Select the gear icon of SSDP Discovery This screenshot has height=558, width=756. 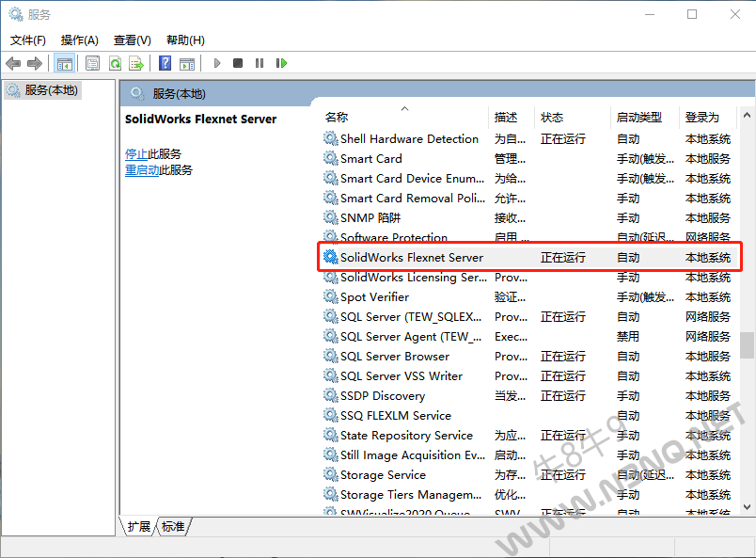(330, 396)
